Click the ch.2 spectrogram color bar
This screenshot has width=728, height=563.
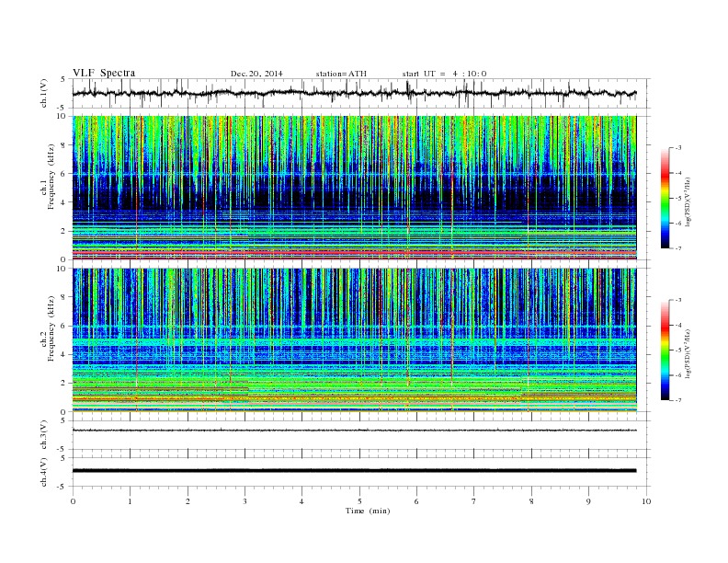[x=665, y=350]
